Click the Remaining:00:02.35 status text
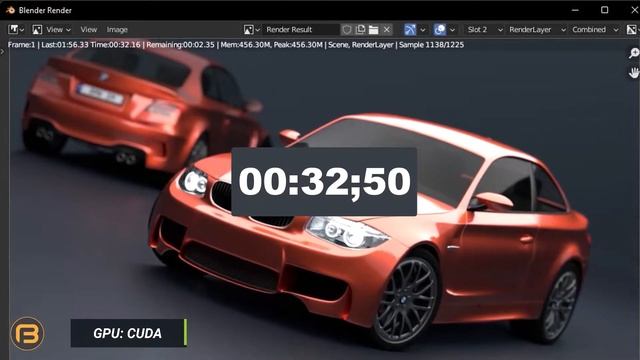This screenshot has height=360, width=640. (180, 45)
